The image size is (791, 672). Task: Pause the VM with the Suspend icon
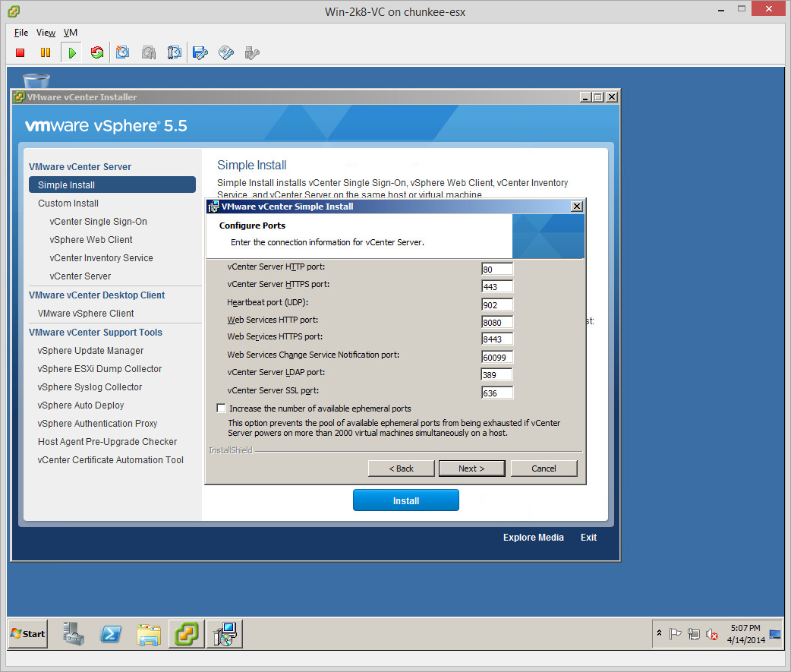[x=46, y=52]
